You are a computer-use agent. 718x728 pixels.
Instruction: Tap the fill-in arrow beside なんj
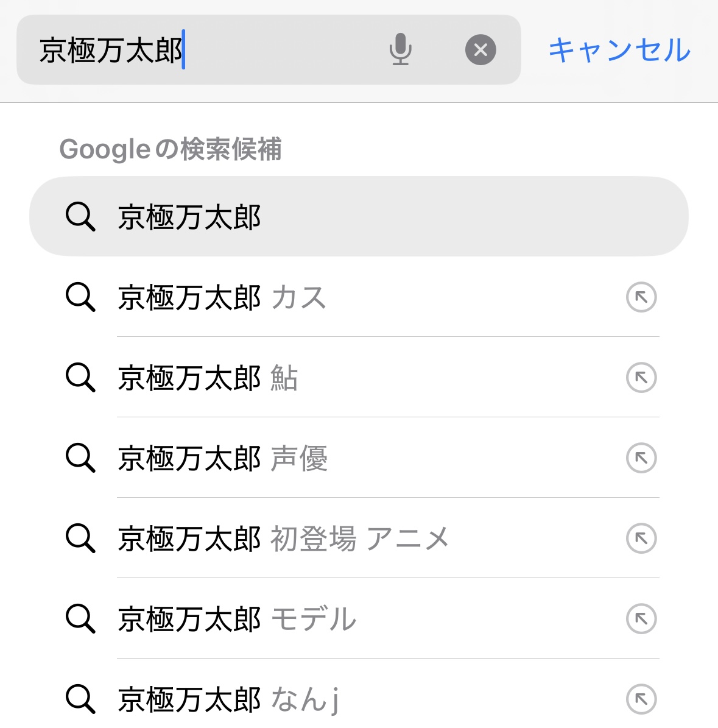[641, 699]
